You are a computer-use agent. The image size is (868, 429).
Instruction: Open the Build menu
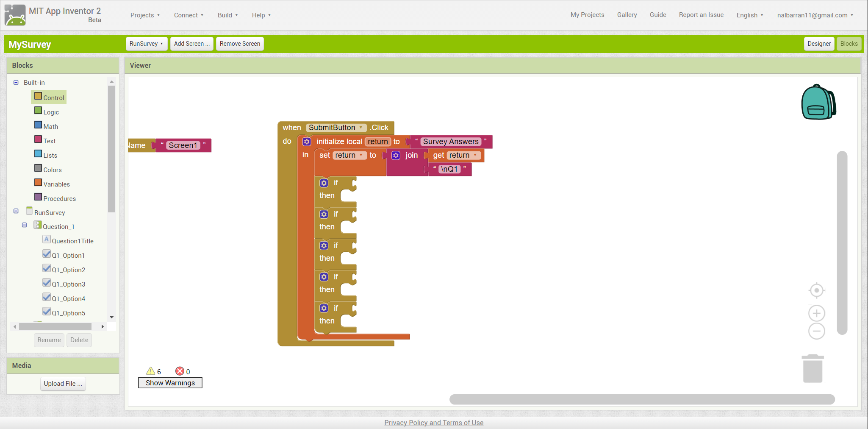pos(227,15)
